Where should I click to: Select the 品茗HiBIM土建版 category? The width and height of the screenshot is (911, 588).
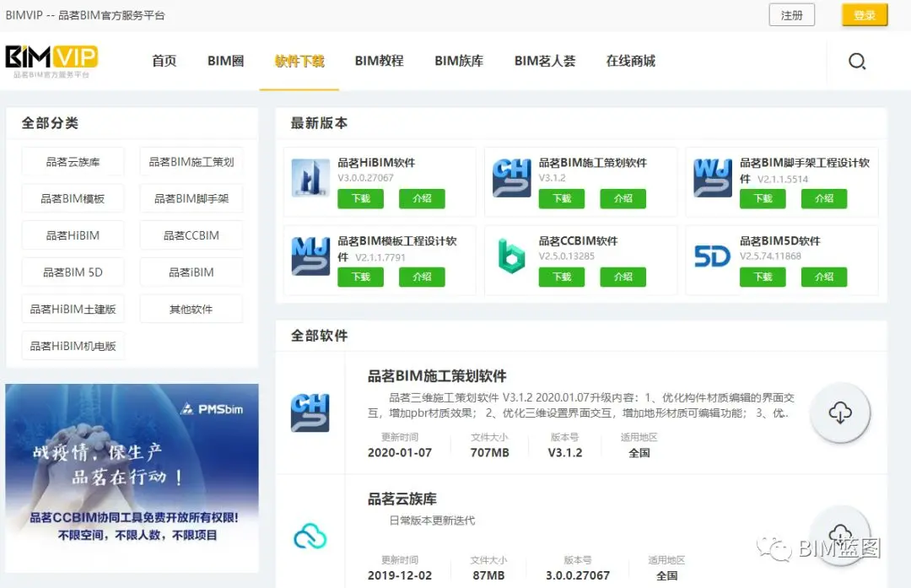[73, 309]
